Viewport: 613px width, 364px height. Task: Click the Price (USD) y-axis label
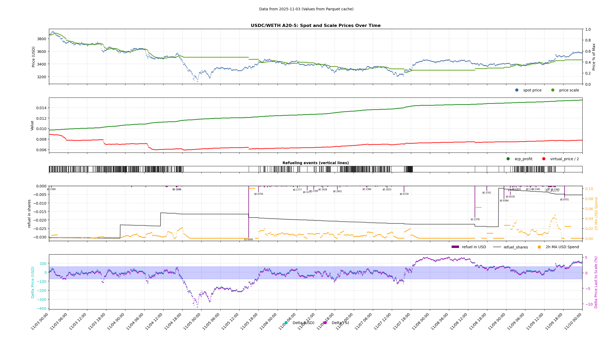click(34, 57)
